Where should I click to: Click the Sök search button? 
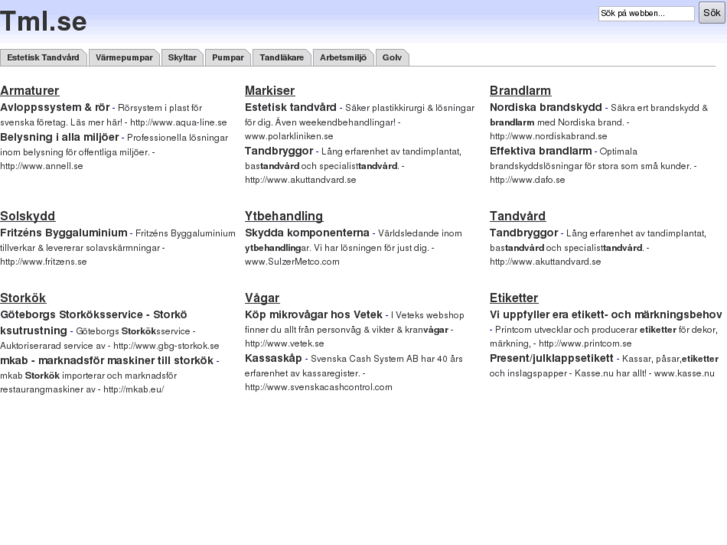[712, 13]
